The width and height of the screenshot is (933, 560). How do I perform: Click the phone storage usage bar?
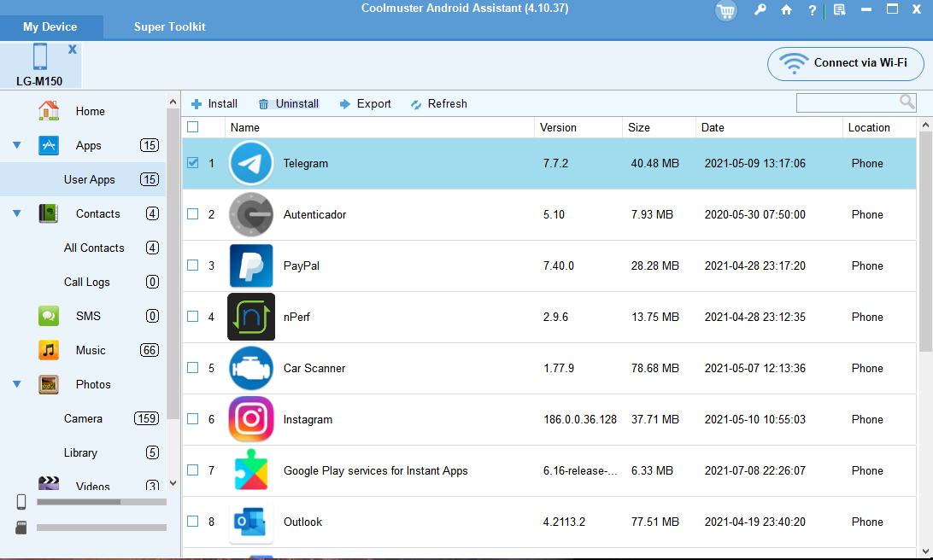[102, 502]
